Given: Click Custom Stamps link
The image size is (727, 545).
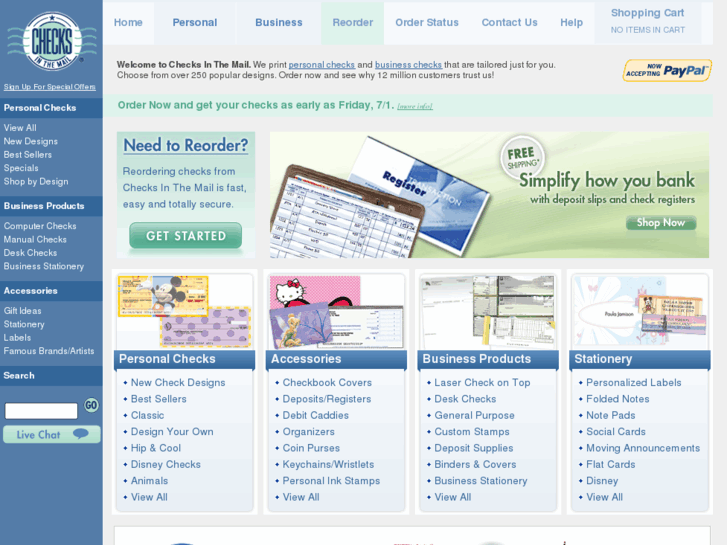Looking at the screenshot, I should pos(472,432).
